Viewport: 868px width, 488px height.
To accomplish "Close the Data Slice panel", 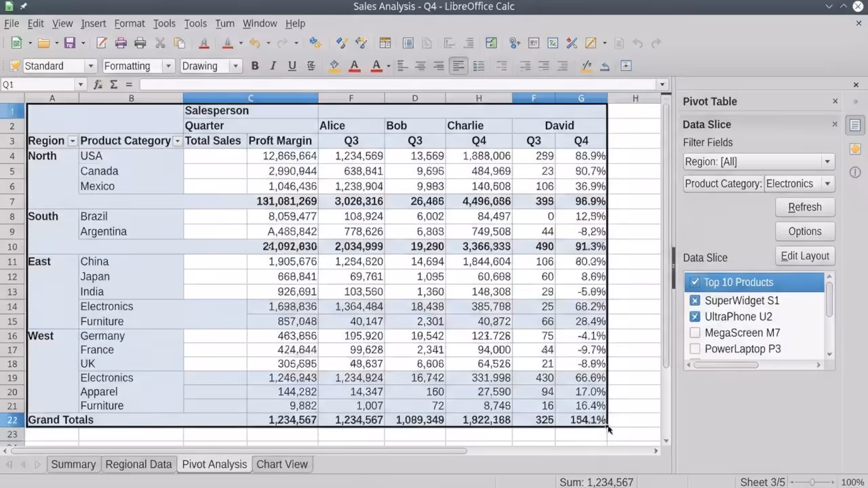I will (835, 124).
